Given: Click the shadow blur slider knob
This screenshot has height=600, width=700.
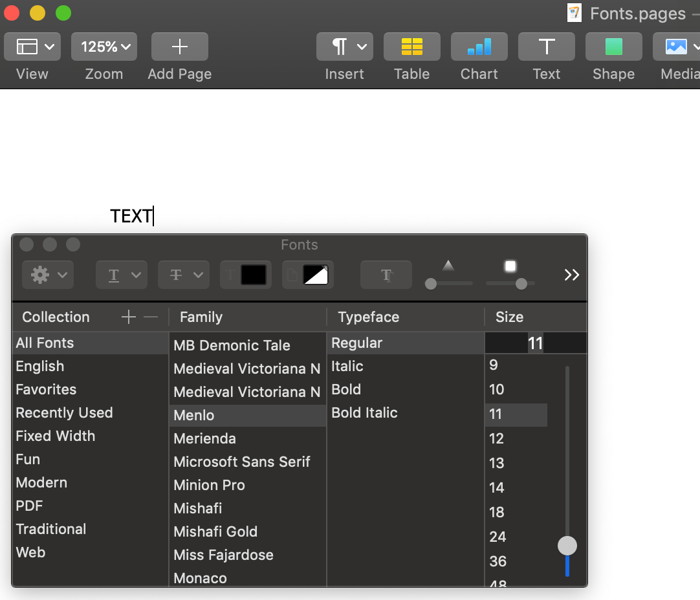Looking at the screenshot, I should click(x=521, y=284).
